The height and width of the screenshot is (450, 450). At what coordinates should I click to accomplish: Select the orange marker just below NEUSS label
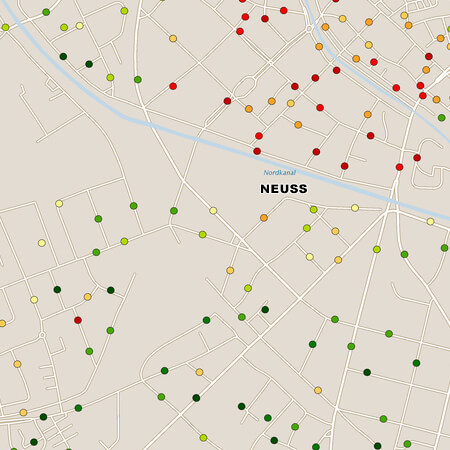click(x=264, y=218)
